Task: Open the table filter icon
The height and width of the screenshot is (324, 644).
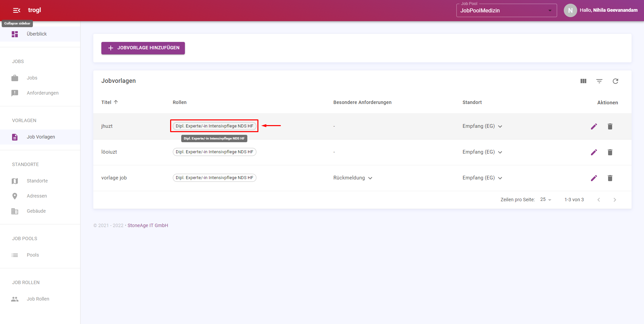Action: [599, 81]
